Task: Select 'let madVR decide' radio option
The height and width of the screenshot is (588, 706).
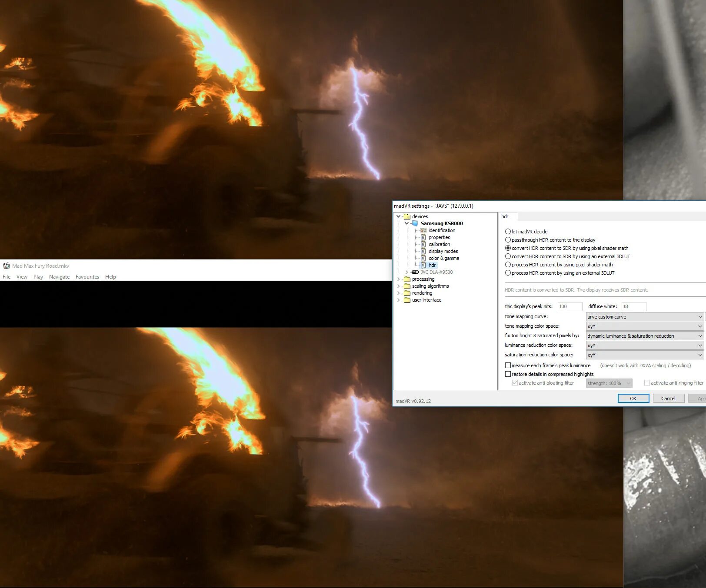Action: tap(508, 232)
